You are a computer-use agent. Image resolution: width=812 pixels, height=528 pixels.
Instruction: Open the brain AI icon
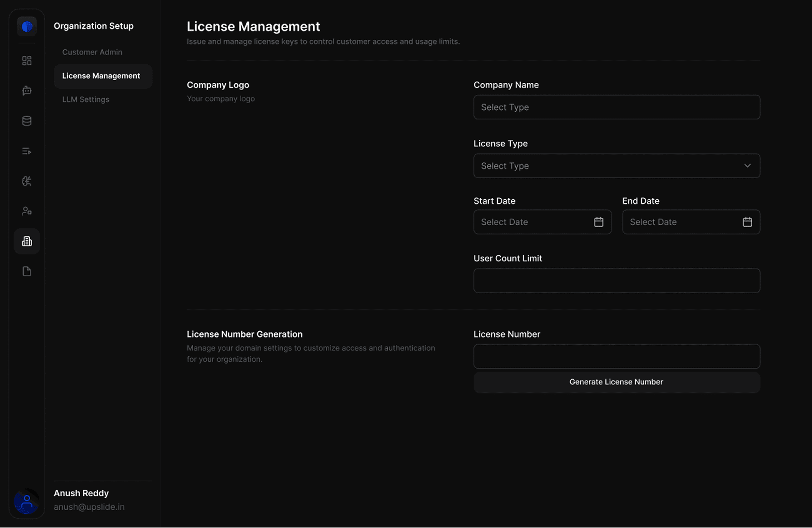[27, 181]
